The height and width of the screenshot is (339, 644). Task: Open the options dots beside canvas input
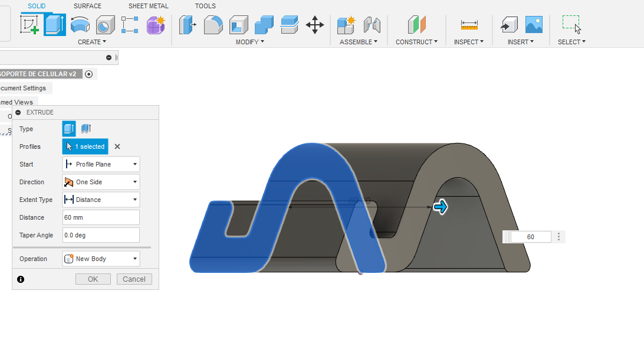tap(558, 237)
